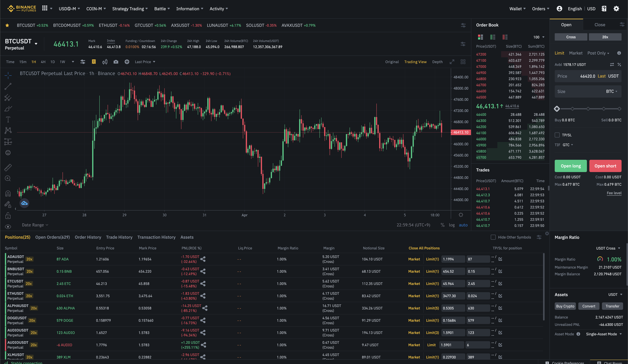Click Close All Positions link

coord(424,248)
